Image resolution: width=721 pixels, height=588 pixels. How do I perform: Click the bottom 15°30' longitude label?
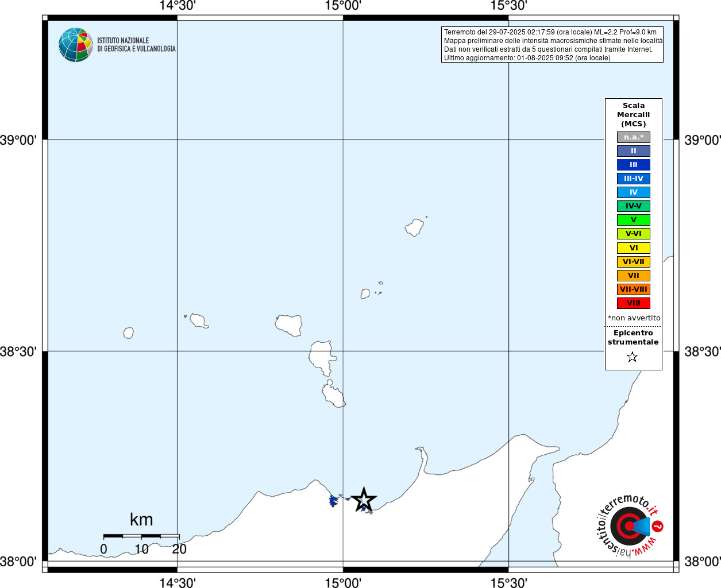508,582
